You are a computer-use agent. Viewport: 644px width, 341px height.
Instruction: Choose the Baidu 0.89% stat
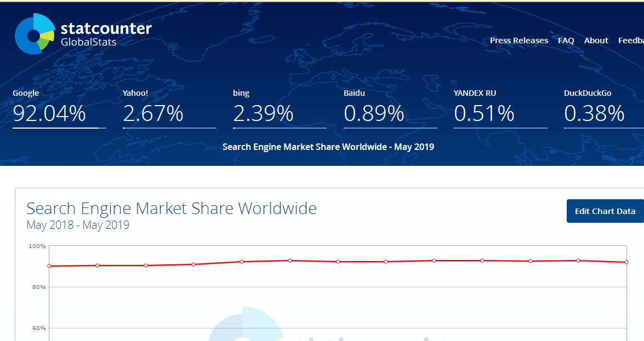click(374, 113)
